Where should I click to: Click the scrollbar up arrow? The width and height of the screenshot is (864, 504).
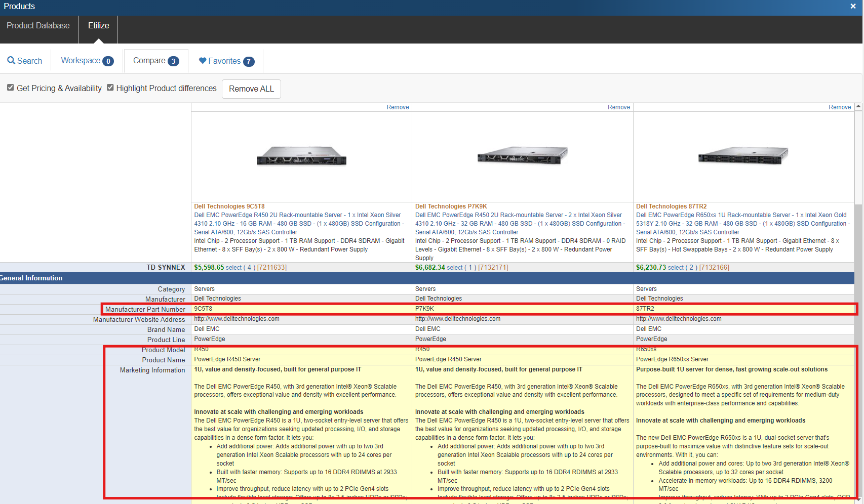[858, 107]
